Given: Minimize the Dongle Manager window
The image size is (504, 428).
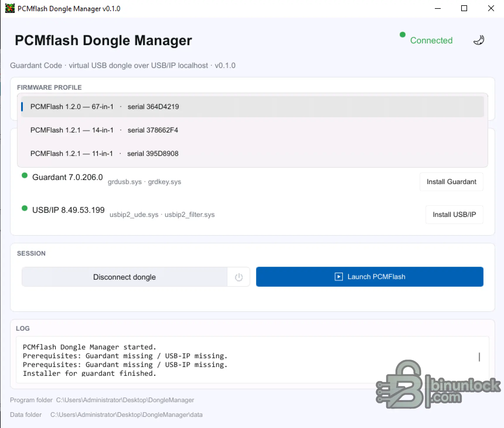Looking at the screenshot, I should coord(438,9).
